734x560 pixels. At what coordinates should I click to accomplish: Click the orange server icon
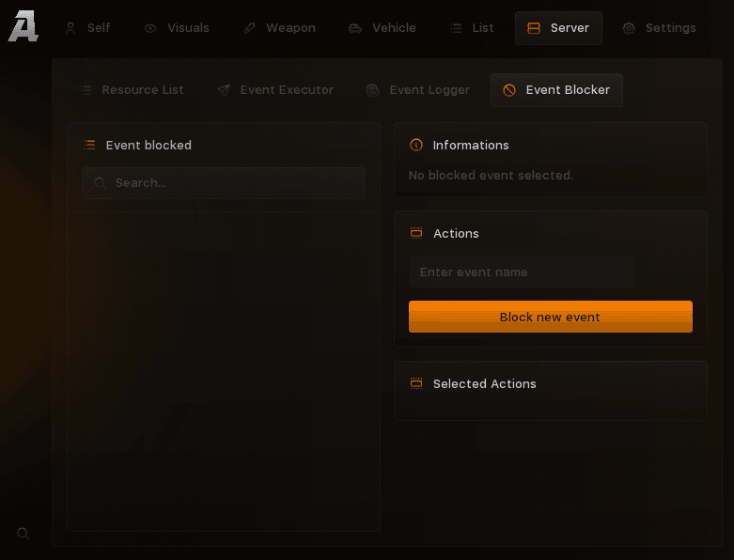534,28
